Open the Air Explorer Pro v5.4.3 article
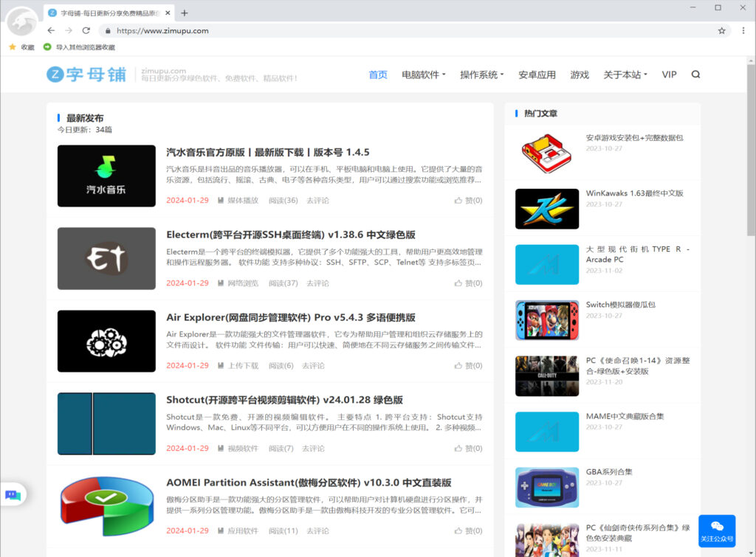 pos(291,317)
